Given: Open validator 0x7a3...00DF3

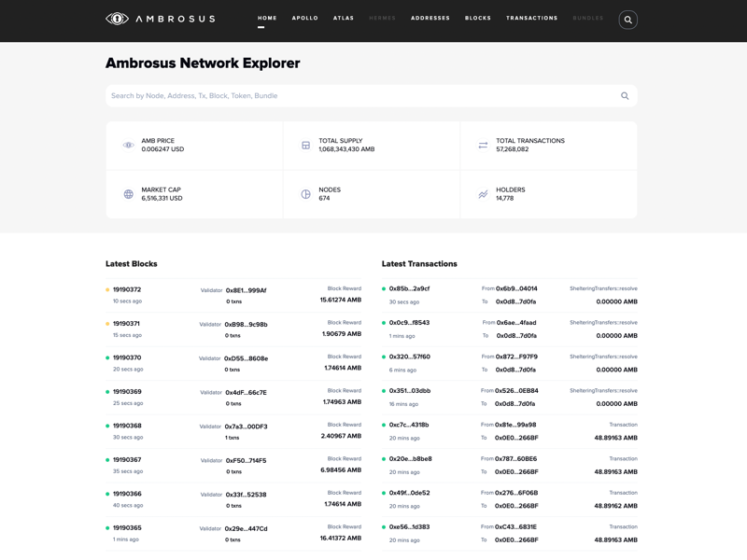Looking at the screenshot, I should (246, 427).
